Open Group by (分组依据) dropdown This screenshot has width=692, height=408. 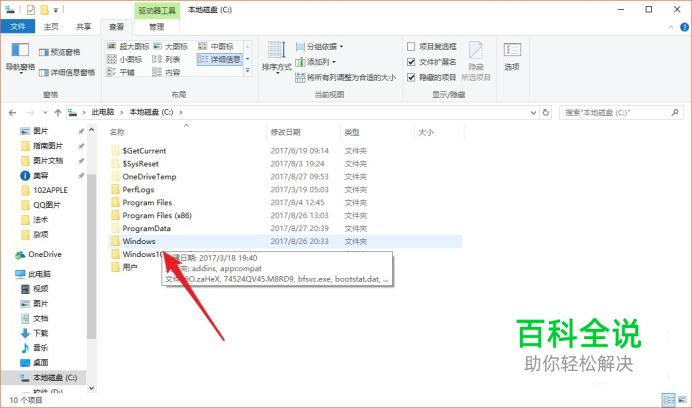pos(320,46)
